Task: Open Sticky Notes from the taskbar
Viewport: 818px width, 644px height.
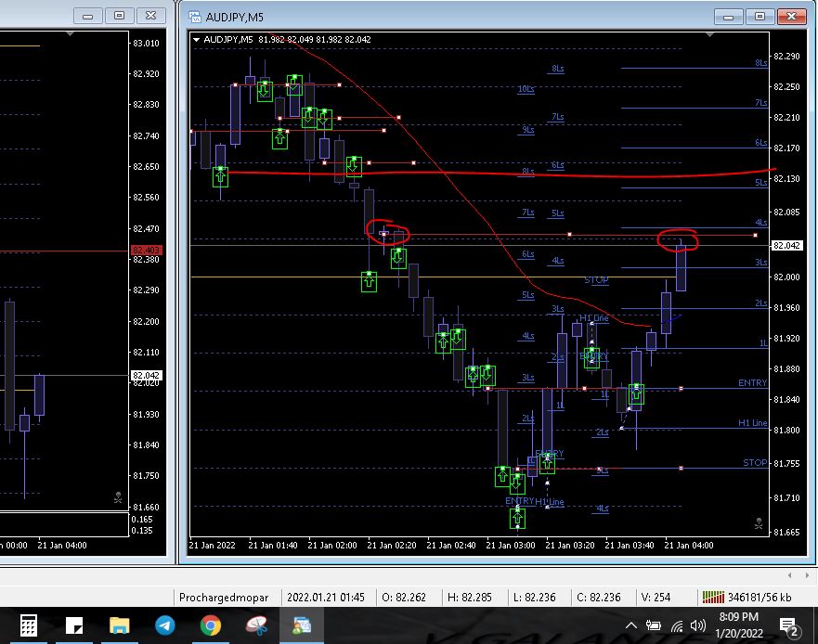Action: point(74,625)
